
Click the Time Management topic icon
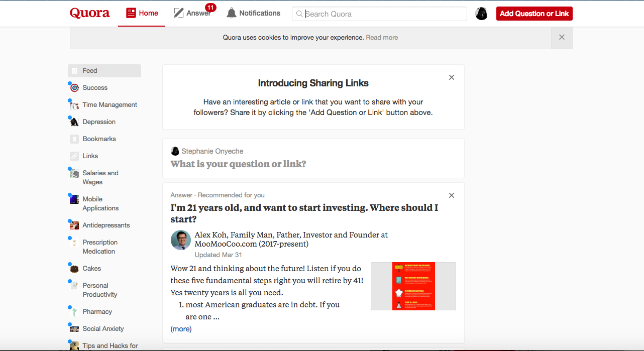(x=74, y=105)
